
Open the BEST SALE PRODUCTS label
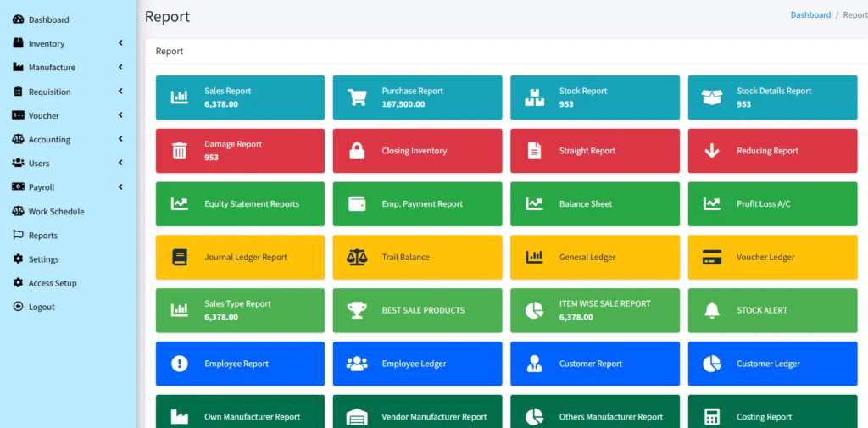[x=423, y=310]
